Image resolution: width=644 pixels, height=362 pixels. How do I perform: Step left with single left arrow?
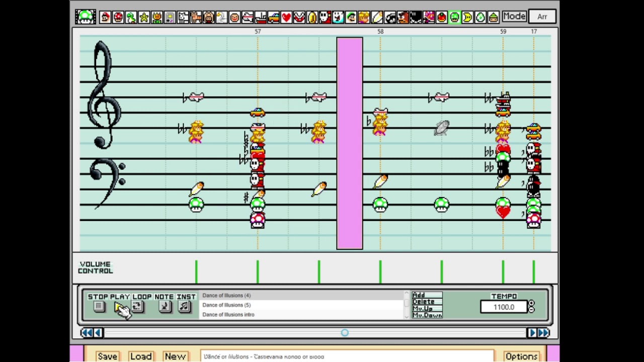point(99,333)
